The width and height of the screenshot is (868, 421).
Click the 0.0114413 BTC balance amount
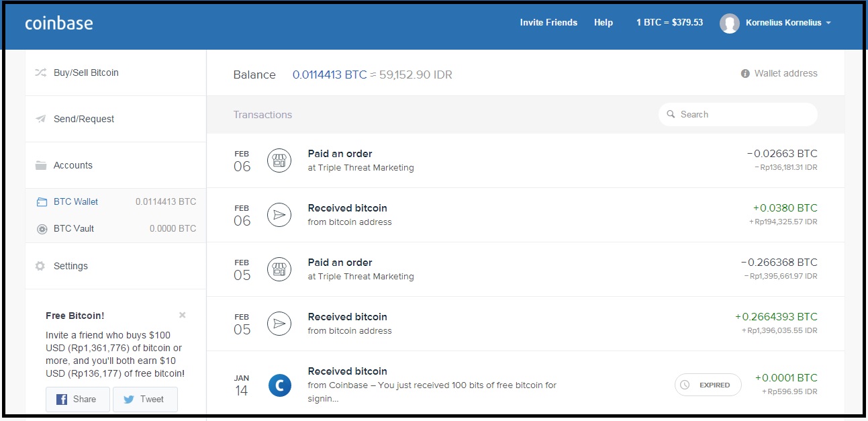tap(330, 75)
